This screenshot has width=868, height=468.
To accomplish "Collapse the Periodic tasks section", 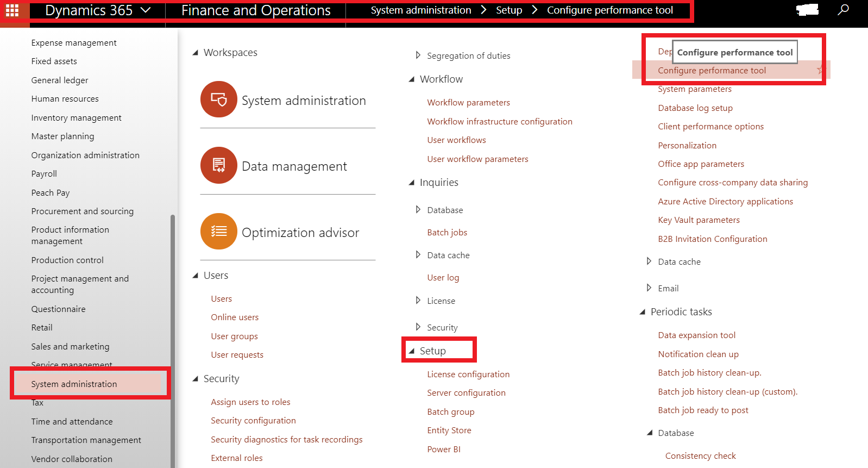I will point(643,312).
